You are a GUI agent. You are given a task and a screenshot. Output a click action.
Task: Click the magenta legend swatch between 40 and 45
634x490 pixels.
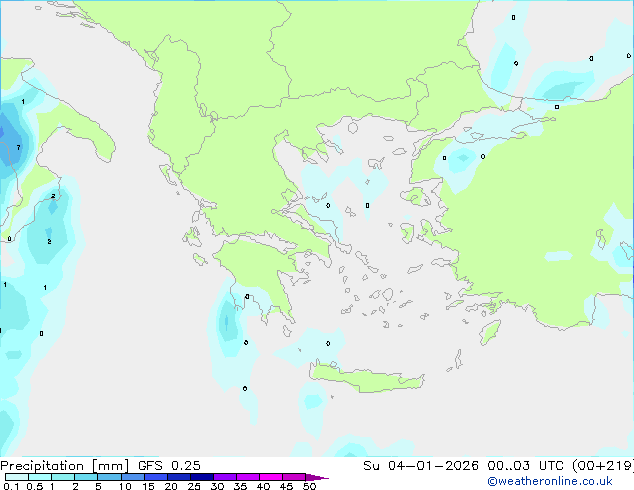[x=271, y=477]
